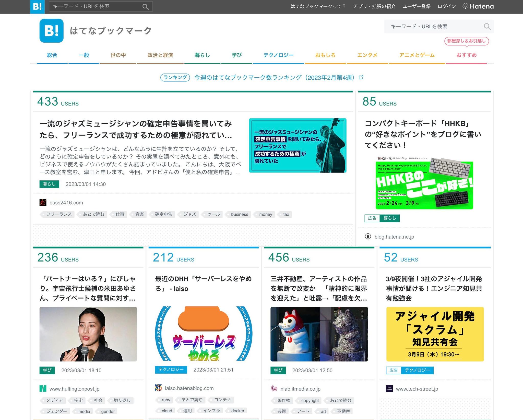The width and height of the screenshot is (523, 420).
Task: Open the HHKB campaign banner image
Action: pos(424,183)
